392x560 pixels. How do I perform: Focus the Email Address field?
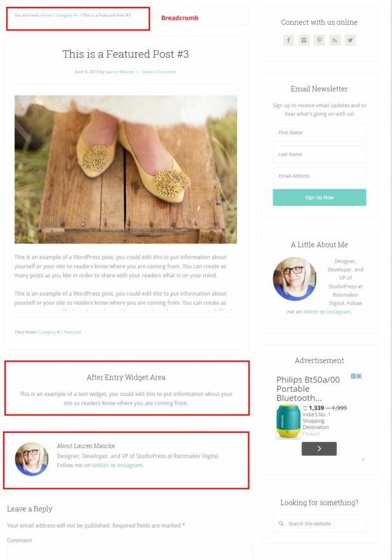click(x=319, y=176)
